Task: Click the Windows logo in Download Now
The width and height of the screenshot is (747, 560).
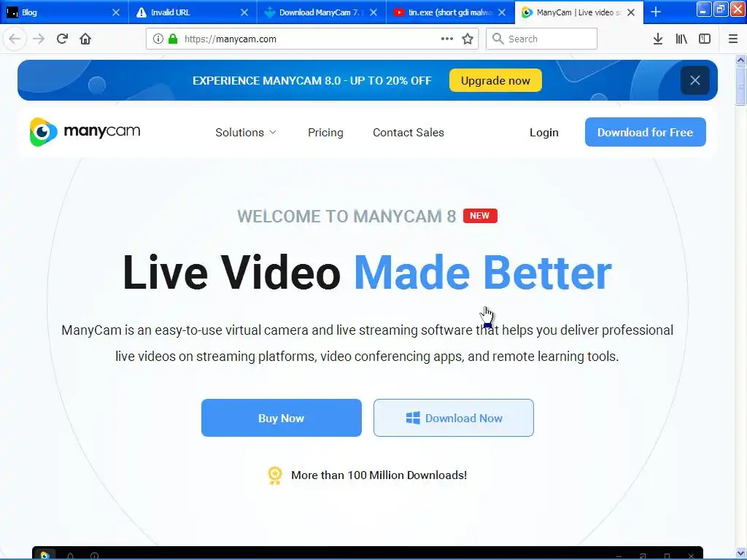Action: pyautogui.click(x=413, y=418)
